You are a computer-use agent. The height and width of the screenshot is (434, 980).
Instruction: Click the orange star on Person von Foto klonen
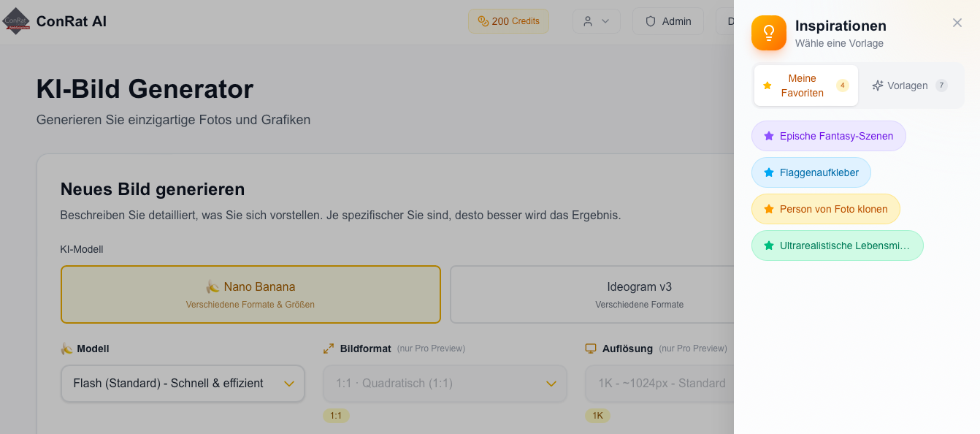click(768, 209)
